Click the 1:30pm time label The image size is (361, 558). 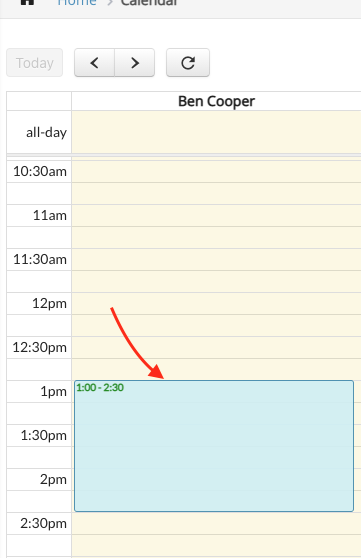43,436
